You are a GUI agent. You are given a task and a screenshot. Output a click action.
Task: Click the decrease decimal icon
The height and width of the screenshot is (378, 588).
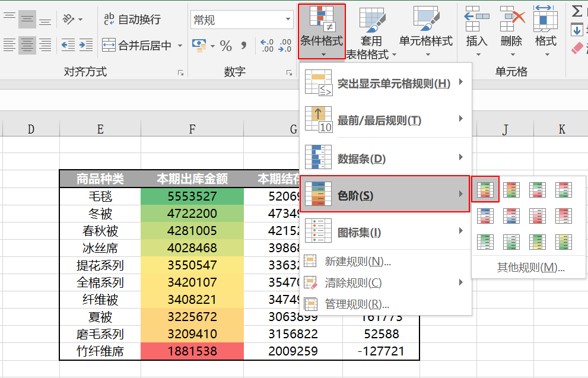285,46
